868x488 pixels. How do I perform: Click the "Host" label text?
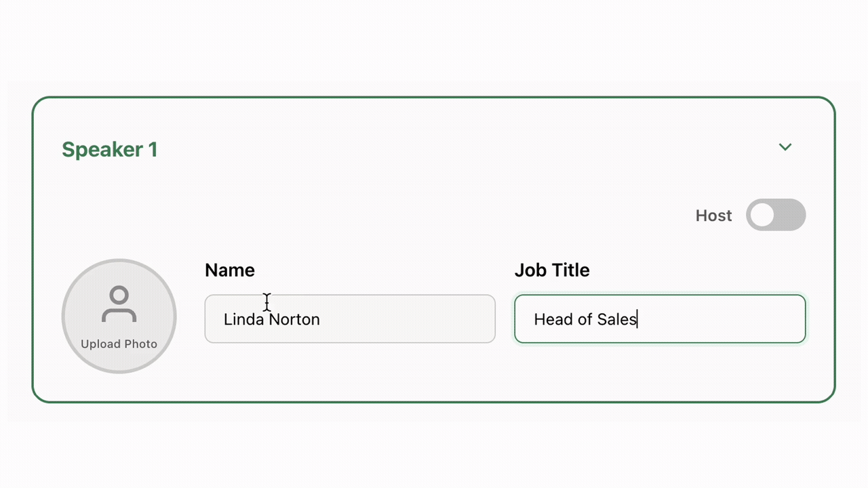tap(713, 216)
